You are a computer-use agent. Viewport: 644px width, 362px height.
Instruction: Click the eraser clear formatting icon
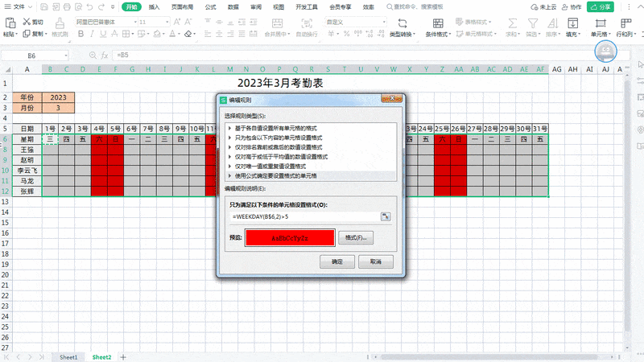point(188,34)
